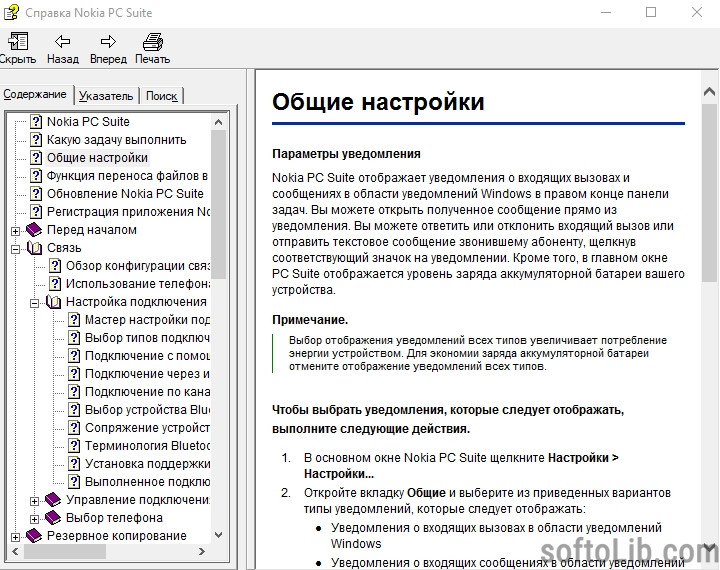Screen dimensions: 720x570
Task: Open the Nokia PC Suite topic
Action: (88, 122)
